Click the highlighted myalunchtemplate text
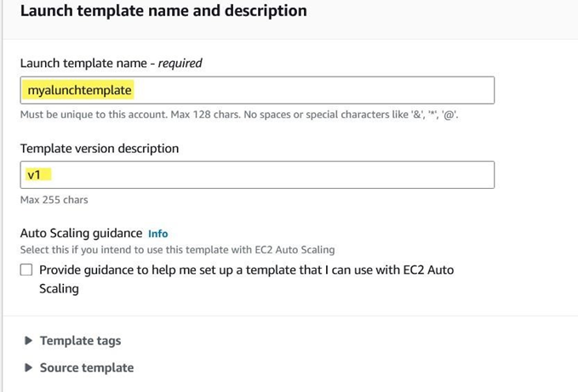This screenshot has height=392, width=578. (x=80, y=90)
